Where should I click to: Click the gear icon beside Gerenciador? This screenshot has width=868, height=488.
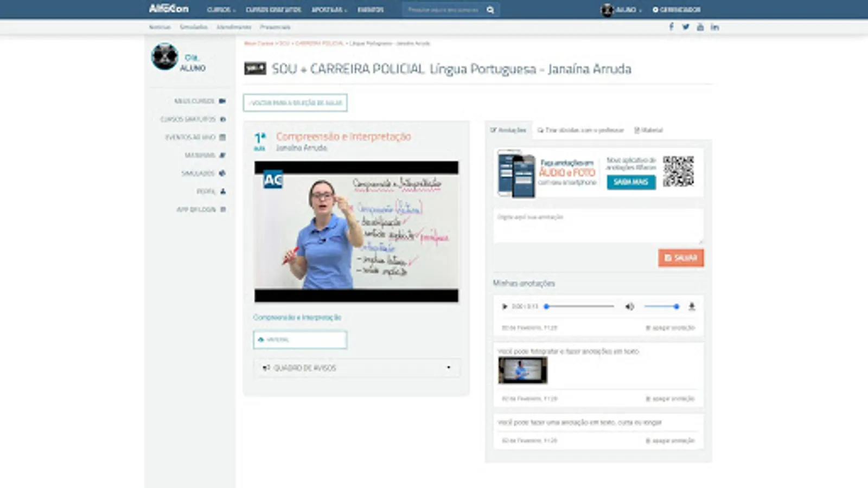[x=655, y=10]
